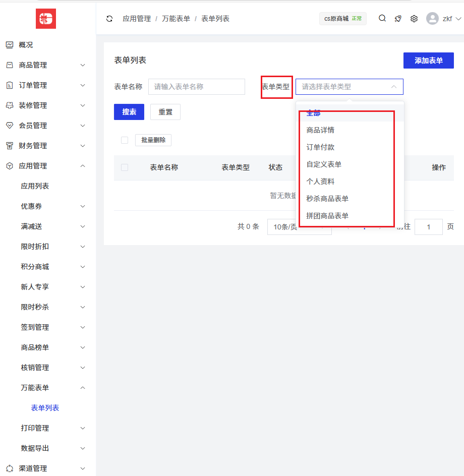Click the 添加表单 button
The height and width of the screenshot is (476, 464).
coord(428,61)
